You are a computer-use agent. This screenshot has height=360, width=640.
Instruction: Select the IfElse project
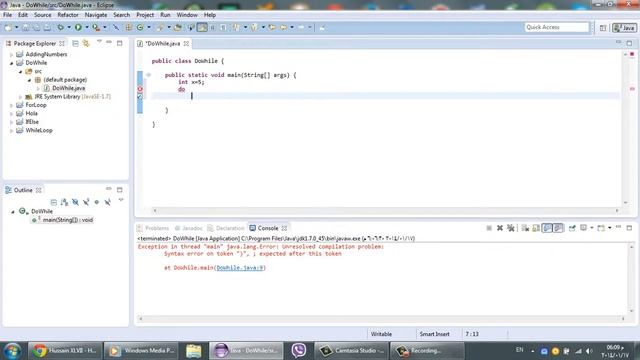(32, 122)
